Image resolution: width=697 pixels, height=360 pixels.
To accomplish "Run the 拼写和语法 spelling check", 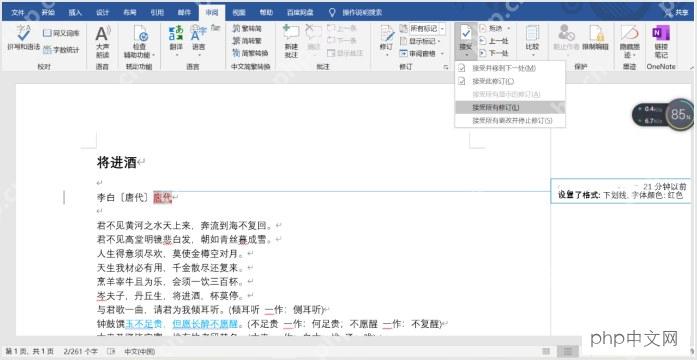I will coord(24,37).
